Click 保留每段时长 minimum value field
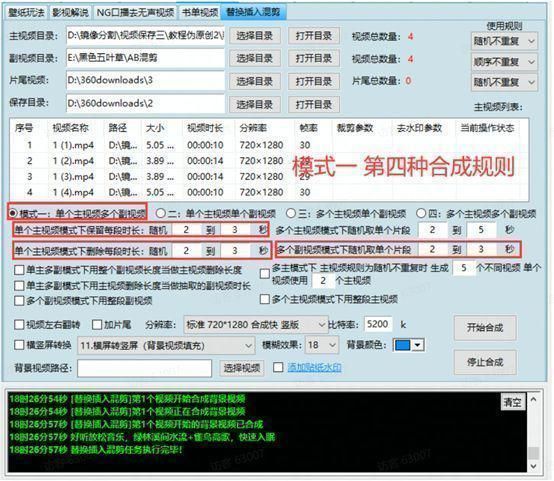 tap(187, 230)
